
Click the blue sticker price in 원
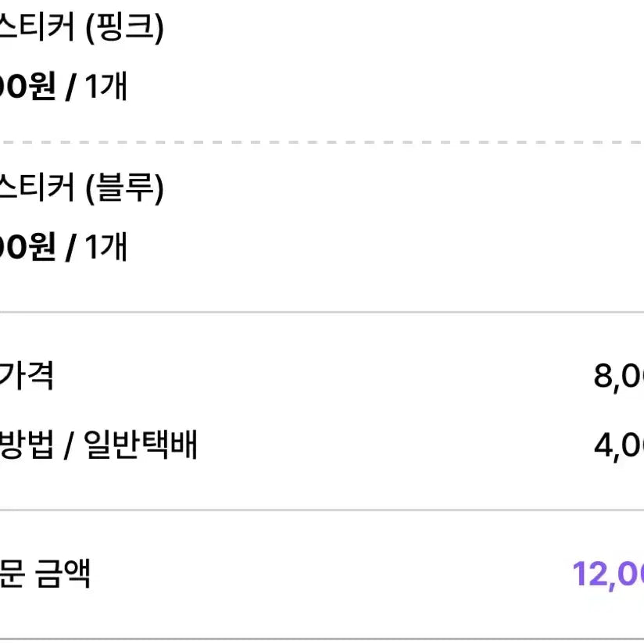click(x=27, y=246)
